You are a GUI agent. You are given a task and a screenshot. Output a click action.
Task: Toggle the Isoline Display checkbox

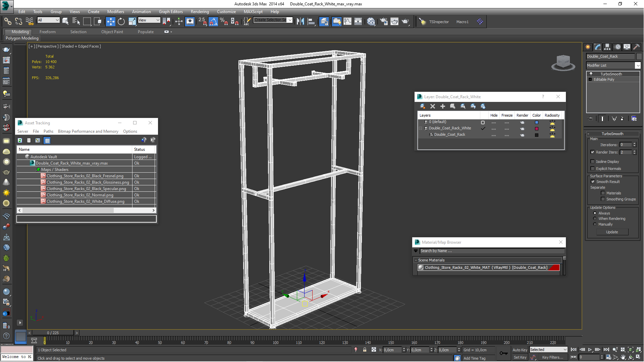(x=593, y=162)
